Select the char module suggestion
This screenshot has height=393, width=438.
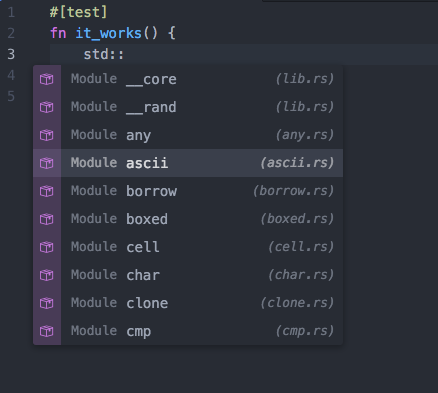pyautogui.click(x=188, y=275)
